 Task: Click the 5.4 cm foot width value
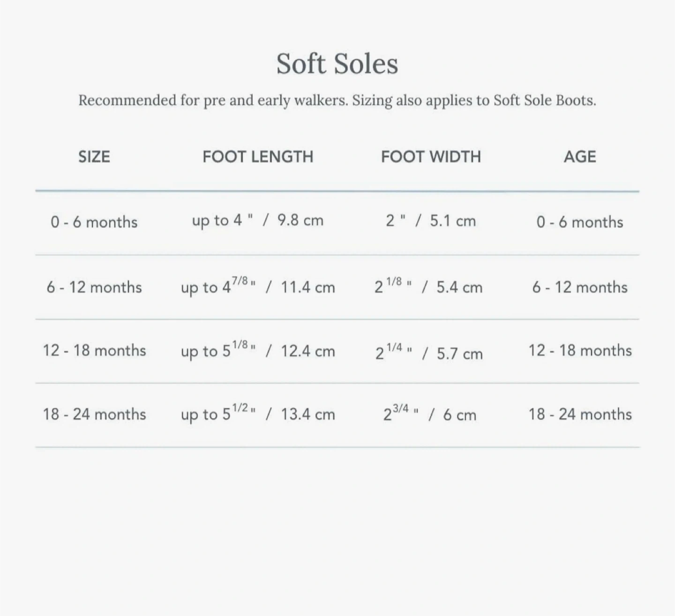click(459, 287)
